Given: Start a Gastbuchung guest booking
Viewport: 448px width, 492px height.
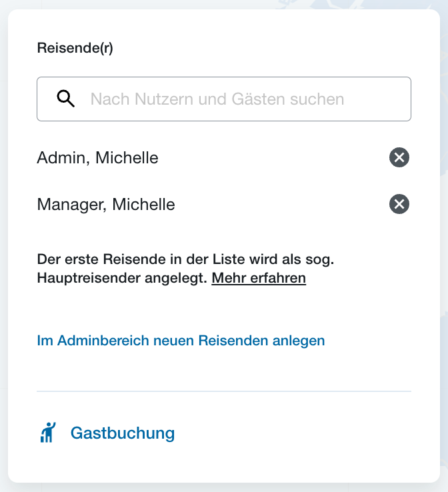Looking at the screenshot, I should 107,433.
